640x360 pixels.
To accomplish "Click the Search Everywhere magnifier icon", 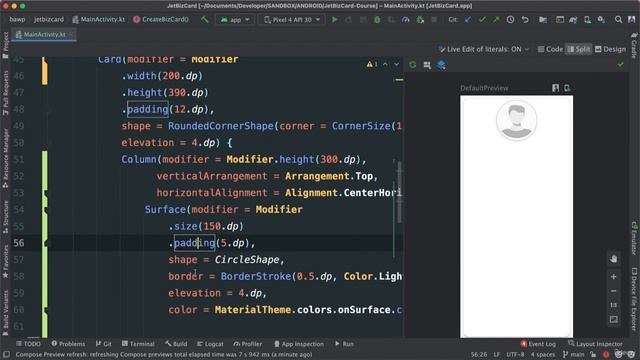I will pos(618,19).
